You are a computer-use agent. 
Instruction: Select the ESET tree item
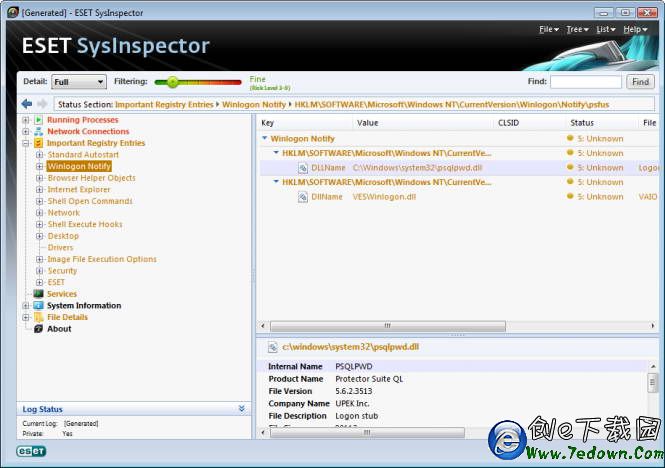56,282
